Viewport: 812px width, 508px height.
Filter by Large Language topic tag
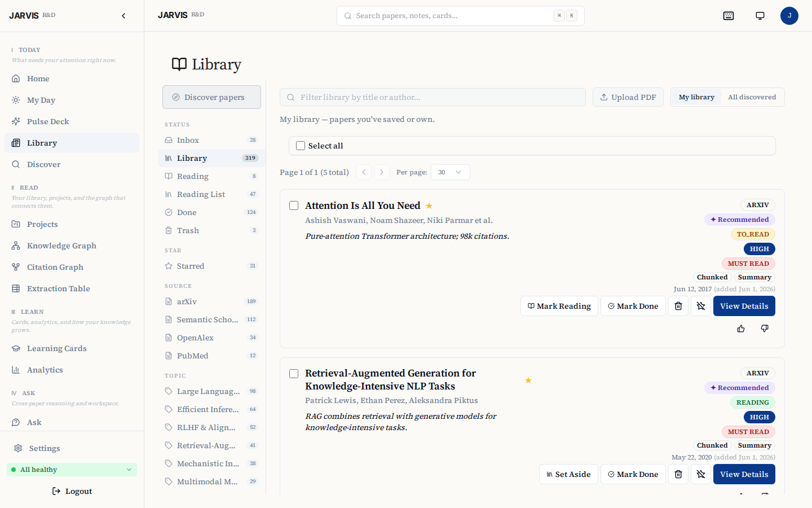pos(211,391)
